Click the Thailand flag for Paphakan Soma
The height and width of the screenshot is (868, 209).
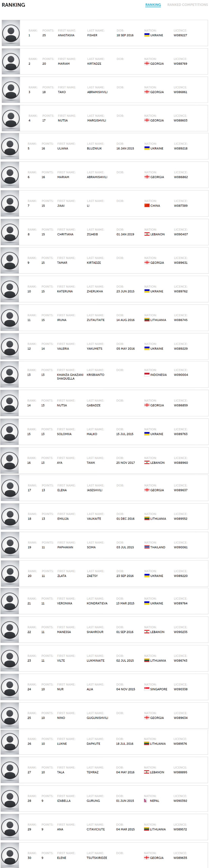[147, 547]
